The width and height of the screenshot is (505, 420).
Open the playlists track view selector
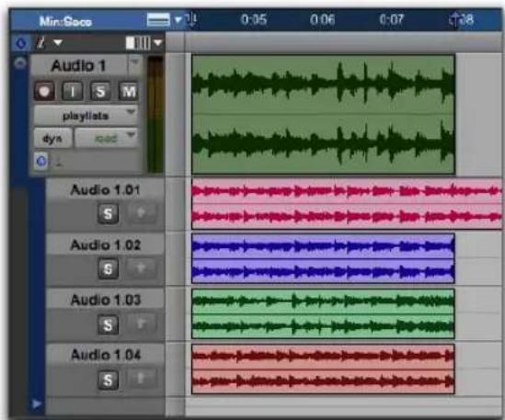click(86, 115)
